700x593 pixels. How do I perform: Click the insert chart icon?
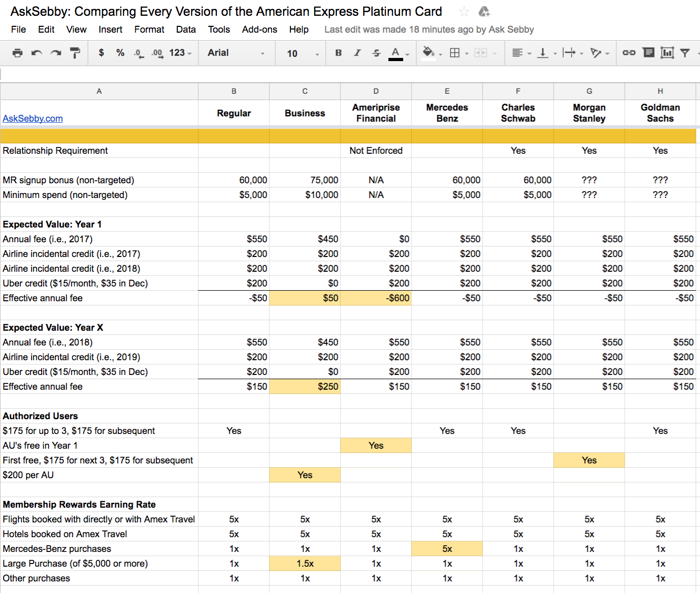coord(667,53)
